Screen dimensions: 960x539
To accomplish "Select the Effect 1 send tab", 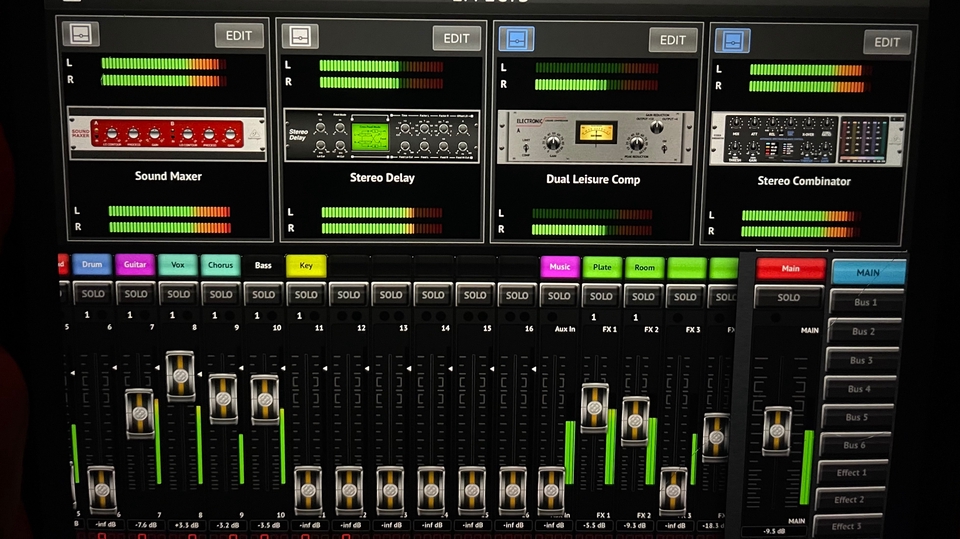I will point(851,473).
